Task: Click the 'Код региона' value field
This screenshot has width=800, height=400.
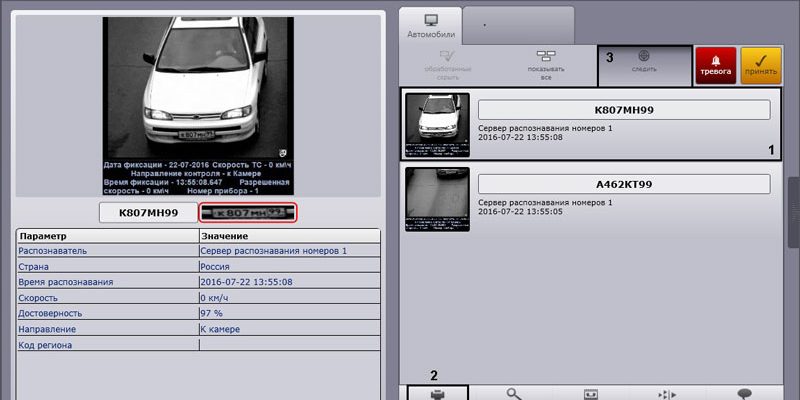Action: 290,345
